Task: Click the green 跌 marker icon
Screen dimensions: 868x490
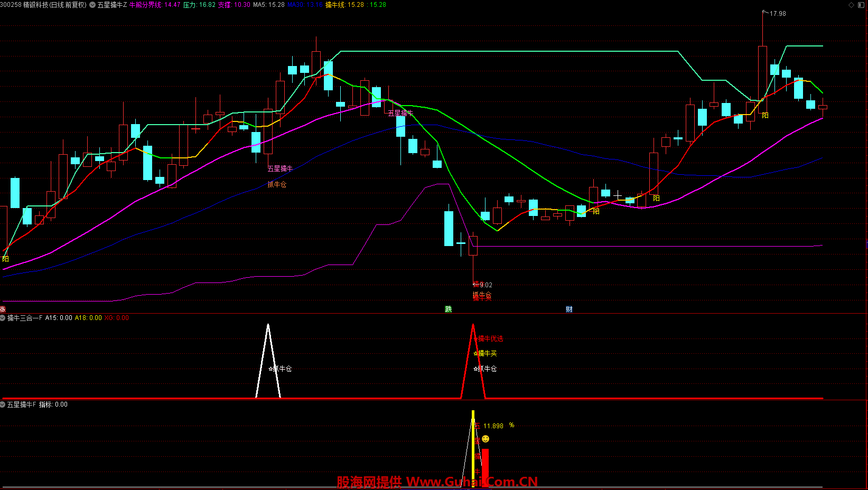Action: pyautogui.click(x=449, y=309)
